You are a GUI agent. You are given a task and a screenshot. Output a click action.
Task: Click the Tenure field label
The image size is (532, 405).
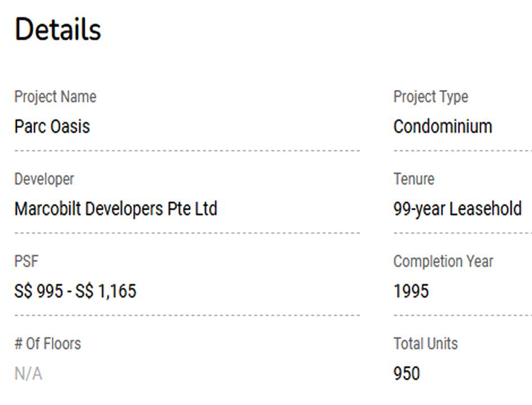[414, 179]
